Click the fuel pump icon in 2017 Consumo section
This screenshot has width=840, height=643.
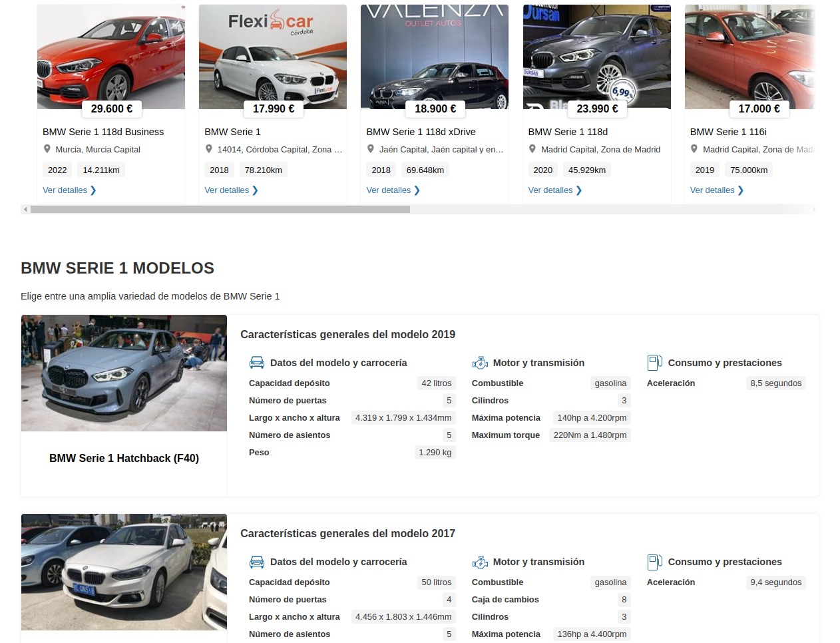(654, 562)
